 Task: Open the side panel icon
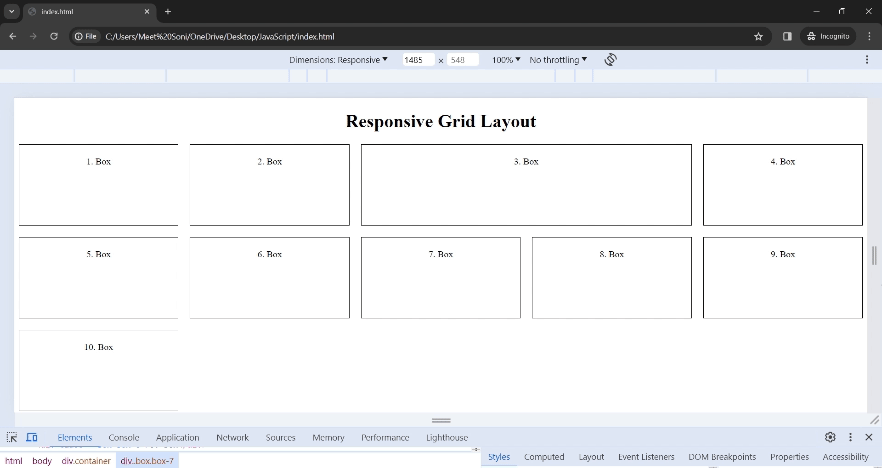[787, 37]
